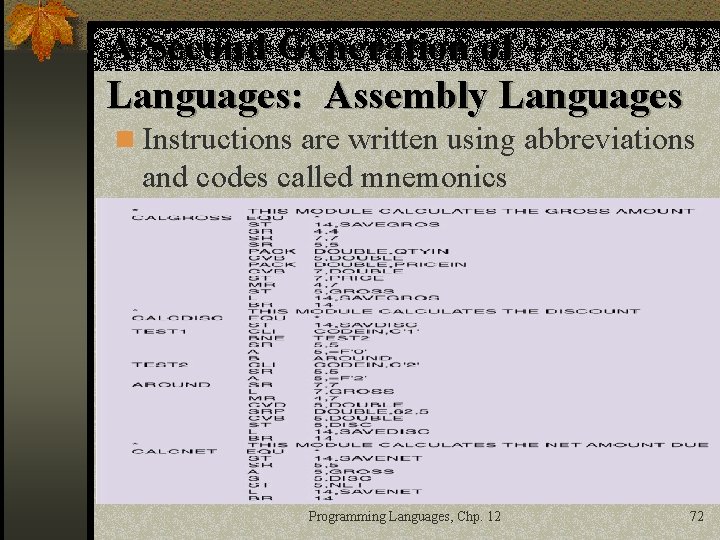720x540 pixels.
Task: Click operand '14,SAVENET' after CALCNET ST
Action: coord(368,458)
